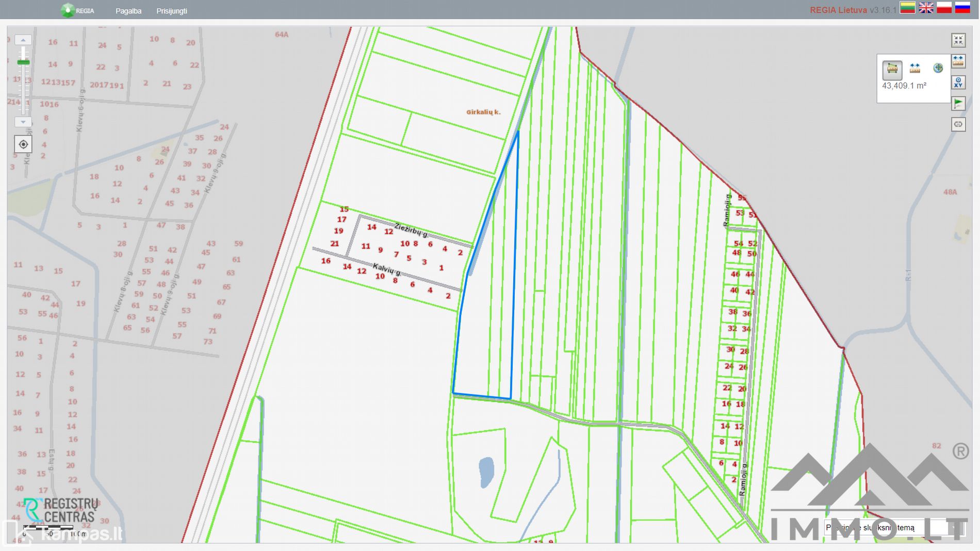
Task: Select the area measurement tool
Action: click(892, 69)
